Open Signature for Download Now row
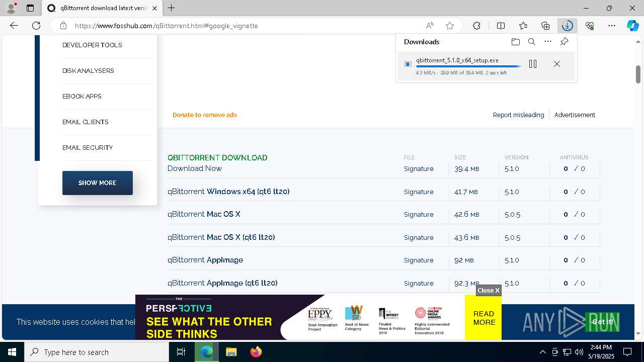Screen dimensions: 644x362 coord(419,169)
